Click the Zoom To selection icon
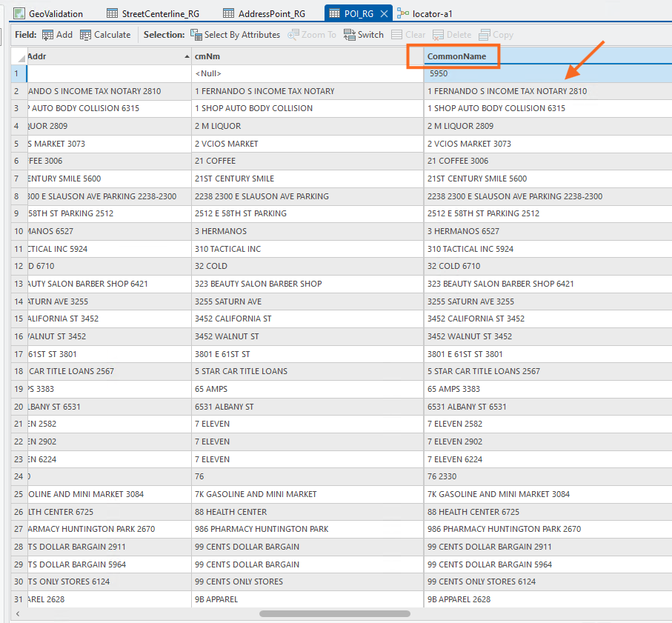 [293, 35]
